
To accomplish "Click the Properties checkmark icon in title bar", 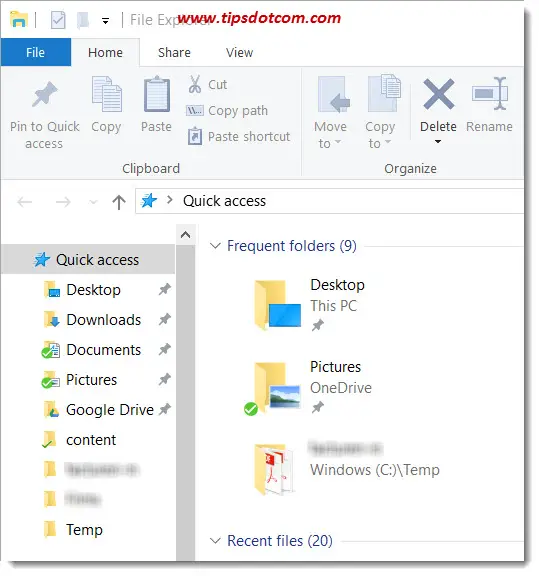I will (58, 20).
